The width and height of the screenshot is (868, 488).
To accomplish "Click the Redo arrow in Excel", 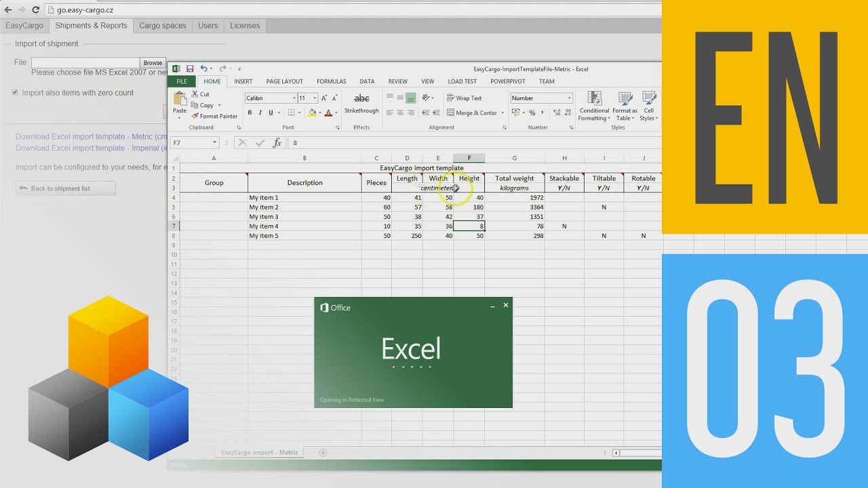I will coord(222,68).
